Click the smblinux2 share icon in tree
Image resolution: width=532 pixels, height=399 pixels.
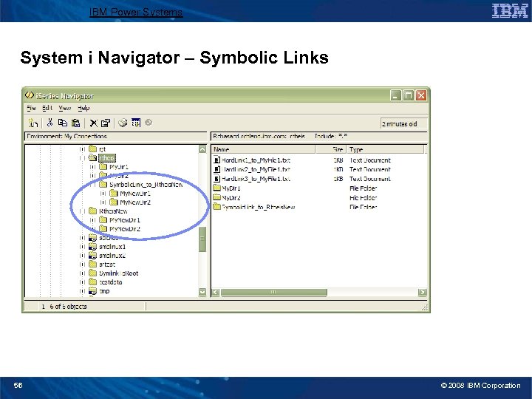tap(92, 255)
